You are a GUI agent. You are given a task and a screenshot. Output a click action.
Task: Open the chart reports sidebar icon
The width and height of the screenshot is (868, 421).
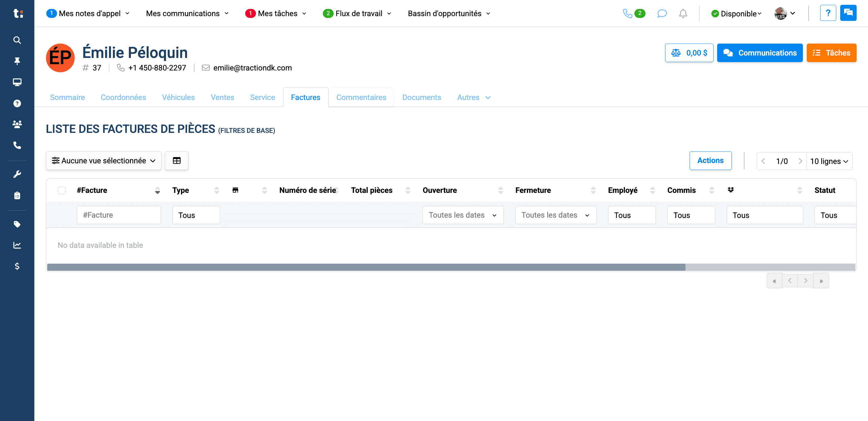17,245
